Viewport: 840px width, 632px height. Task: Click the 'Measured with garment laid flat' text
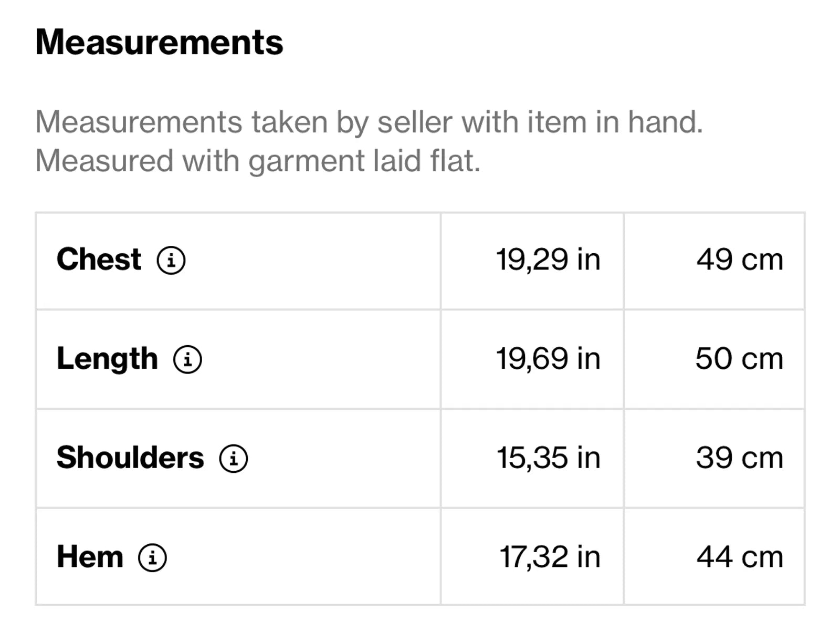click(x=258, y=161)
